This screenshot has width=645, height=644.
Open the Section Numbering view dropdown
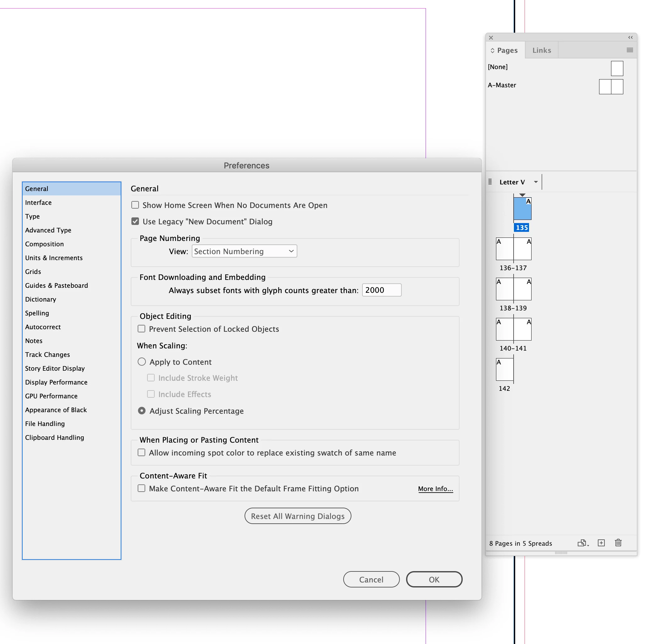(244, 251)
